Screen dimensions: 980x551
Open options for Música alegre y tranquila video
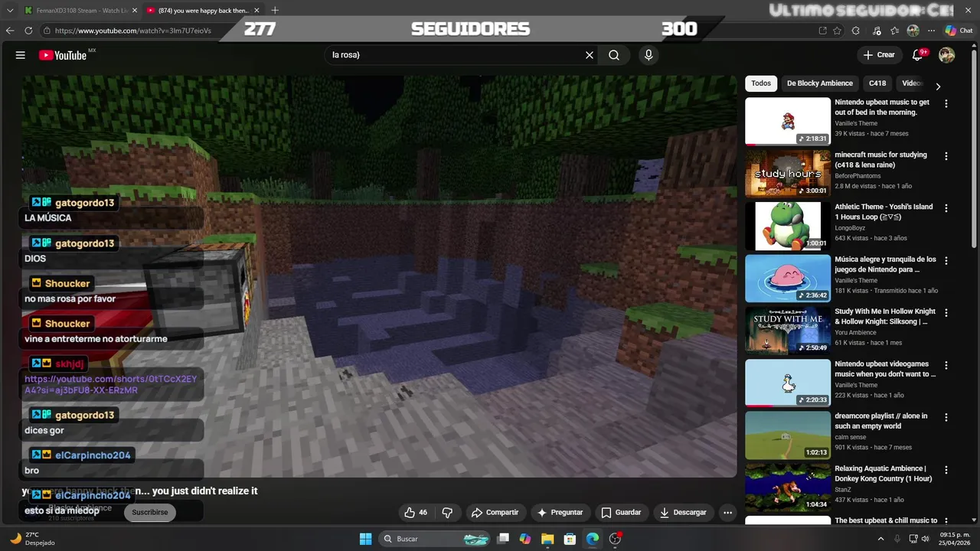coord(946,261)
